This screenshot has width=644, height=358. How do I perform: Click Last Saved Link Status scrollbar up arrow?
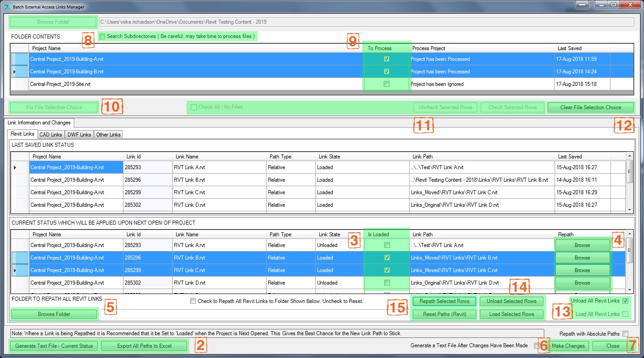tap(630, 156)
